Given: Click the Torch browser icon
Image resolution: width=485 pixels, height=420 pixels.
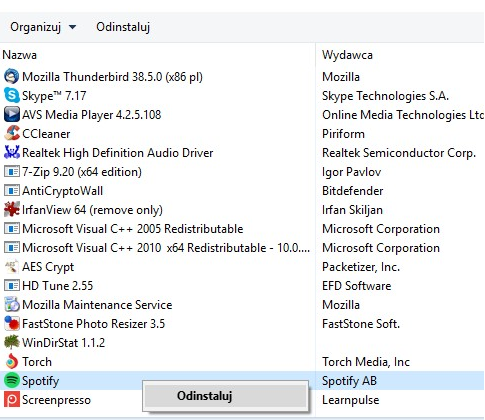Looking at the screenshot, I should coord(11,362).
